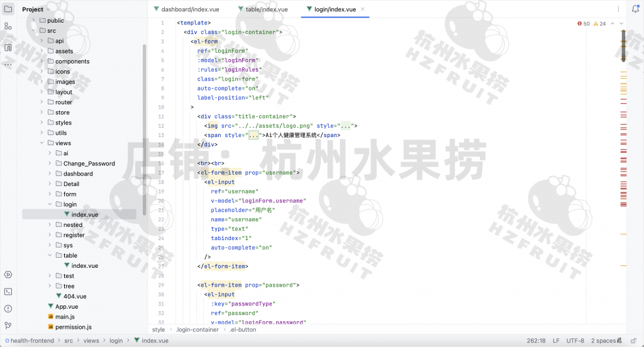Click views breadcrumb in navigation bar

[x=91, y=341]
